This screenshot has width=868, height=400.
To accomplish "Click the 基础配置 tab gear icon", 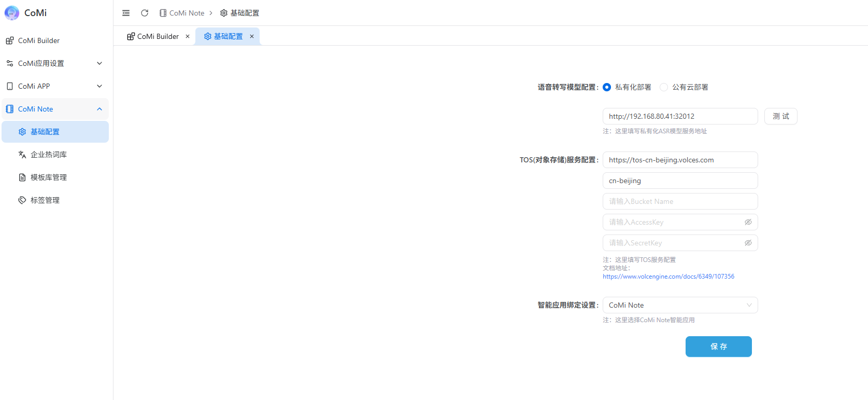I will [x=208, y=36].
